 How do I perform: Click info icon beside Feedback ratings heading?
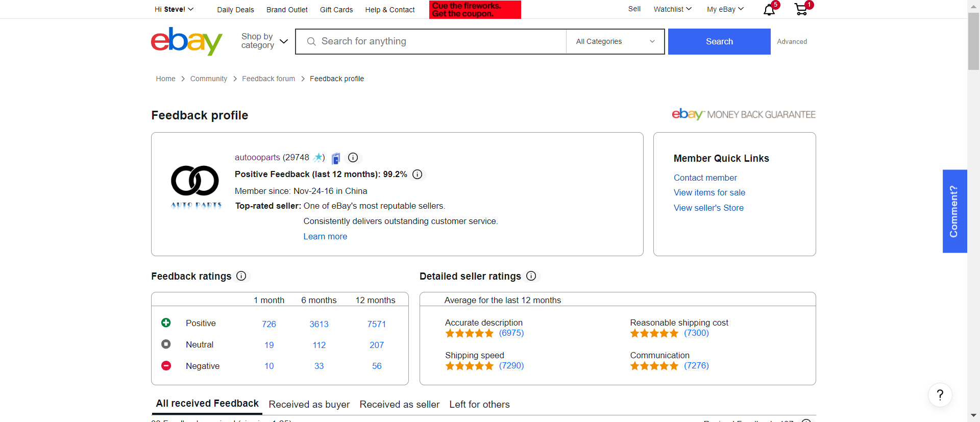coord(241,276)
